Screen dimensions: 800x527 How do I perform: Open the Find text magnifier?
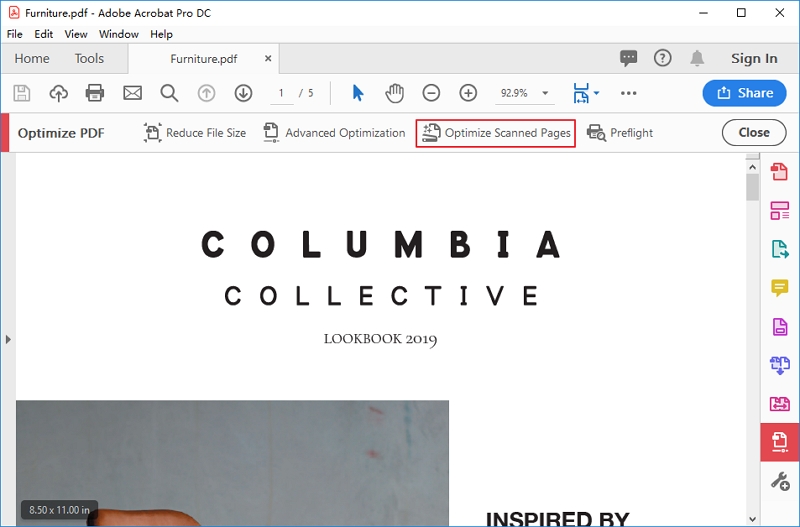pyautogui.click(x=169, y=93)
